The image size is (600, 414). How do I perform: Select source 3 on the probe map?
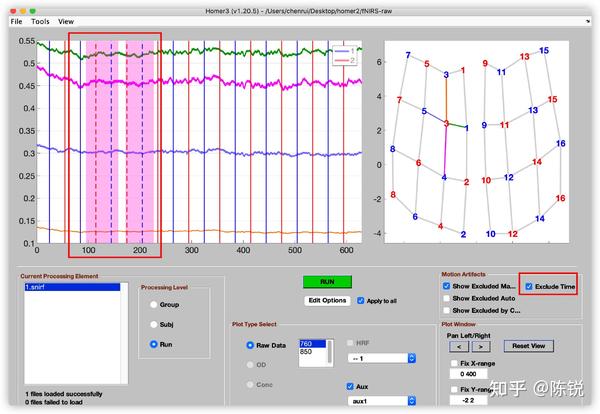pyautogui.click(x=446, y=123)
